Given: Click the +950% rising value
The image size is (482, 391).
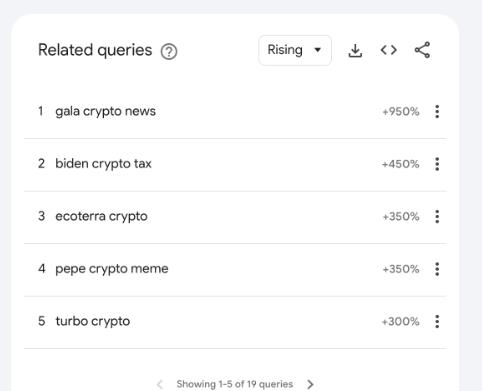Looking at the screenshot, I should [x=401, y=112].
